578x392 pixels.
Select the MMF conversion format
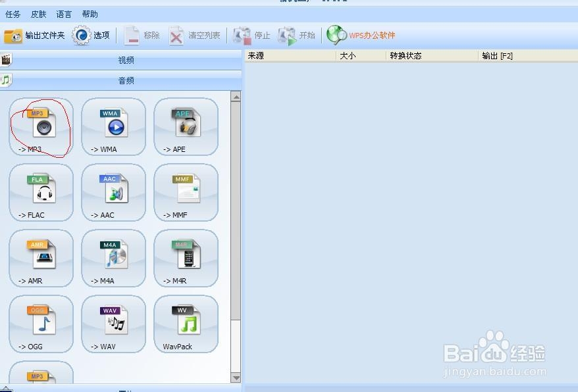coord(185,192)
